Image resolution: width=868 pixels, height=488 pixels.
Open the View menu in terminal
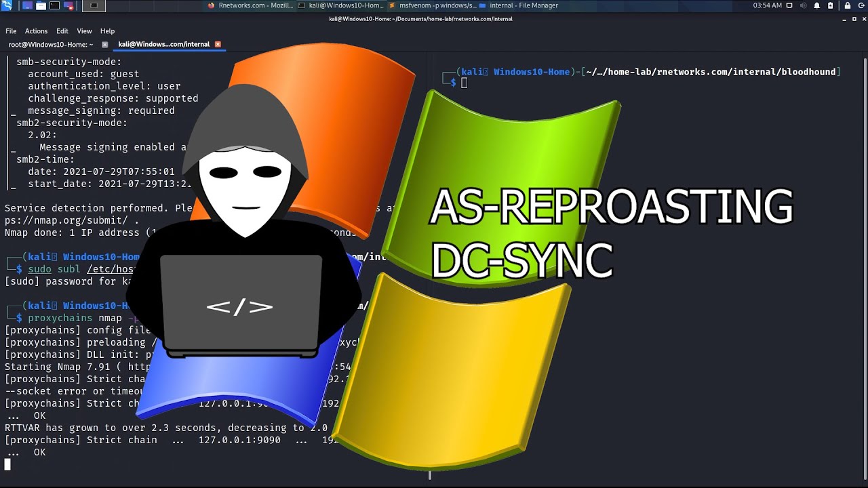click(x=84, y=31)
